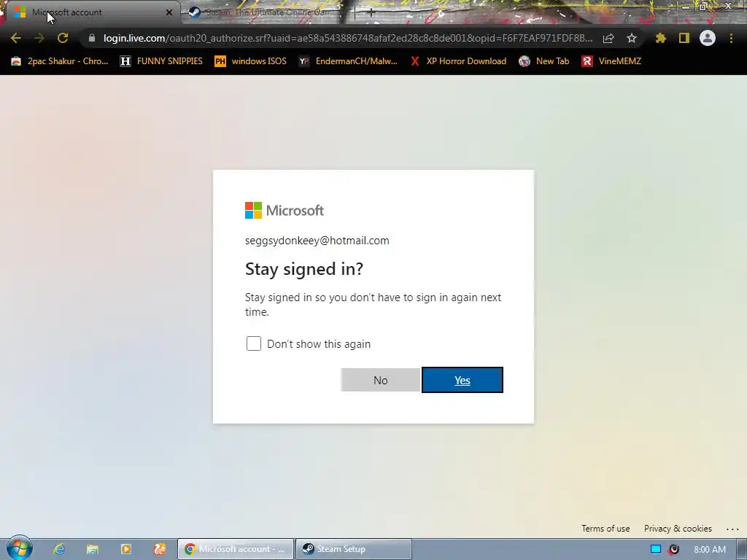The image size is (747, 560).
Task: Open the extensions puzzle icon
Action: point(661,38)
